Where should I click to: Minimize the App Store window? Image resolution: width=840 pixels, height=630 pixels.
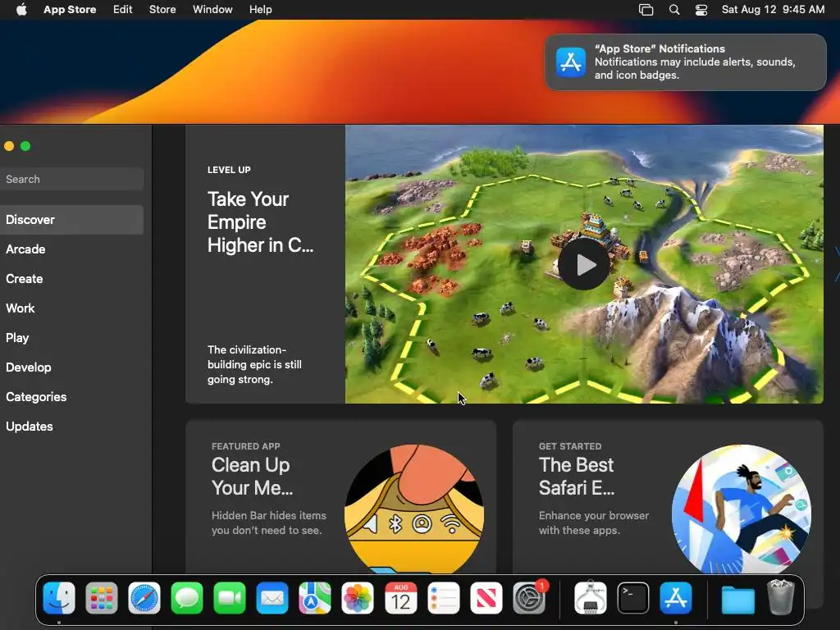(9, 146)
